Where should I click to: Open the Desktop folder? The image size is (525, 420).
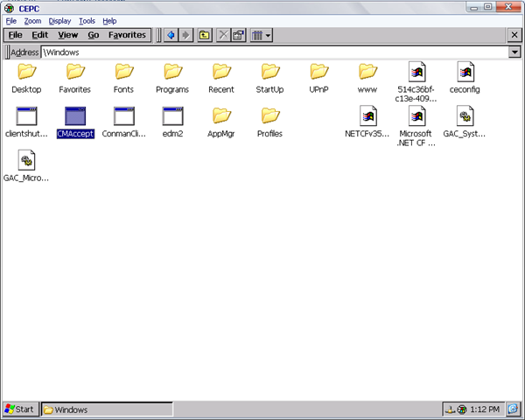pyautogui.click(x=26, y=79)
